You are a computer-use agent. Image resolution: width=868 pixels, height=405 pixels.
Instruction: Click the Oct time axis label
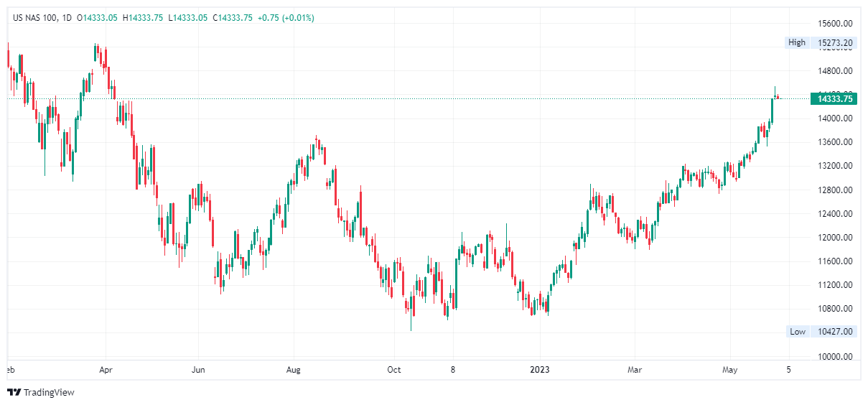tap(393, 370)
